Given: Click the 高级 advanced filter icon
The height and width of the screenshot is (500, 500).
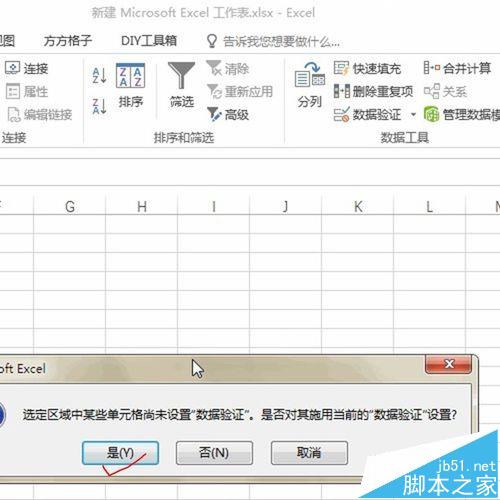Looking at the screenshot, I should pyautogui.click(x=228, y=115).
